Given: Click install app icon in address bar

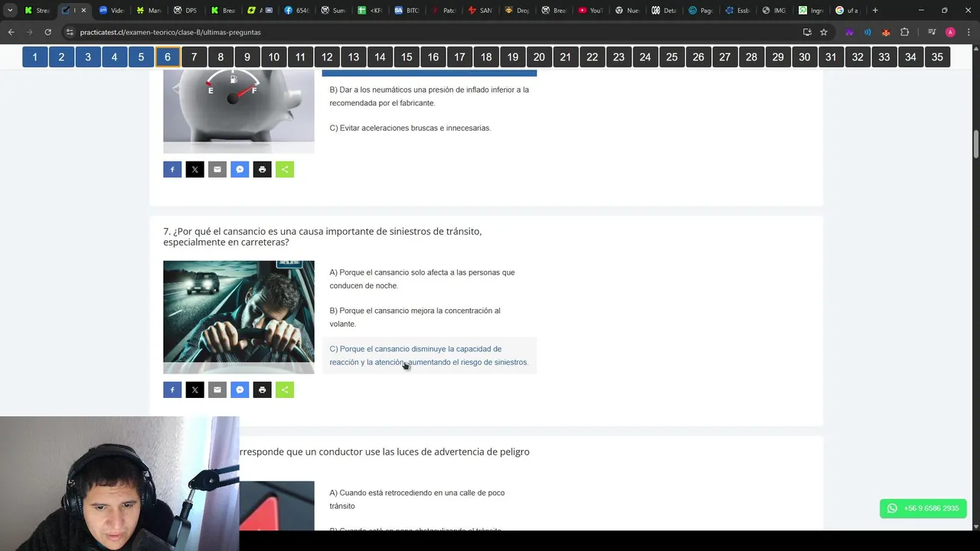Looking at the screenshot, I should coord(807,32).
